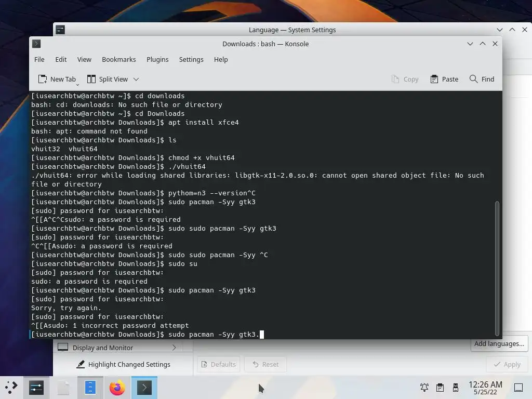Expand the Split View dropdown arrow
The width and height of the screenshot is (532, 399).
tap(136, 79)
